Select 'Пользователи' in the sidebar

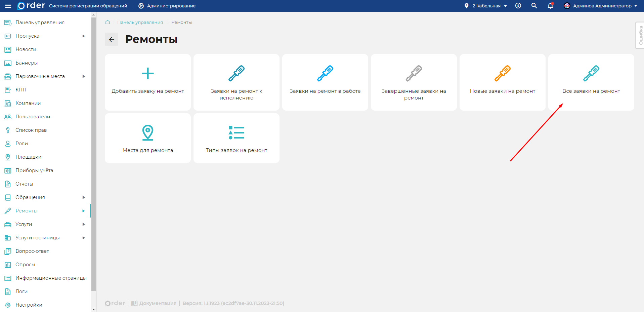[x=33, y=117]
